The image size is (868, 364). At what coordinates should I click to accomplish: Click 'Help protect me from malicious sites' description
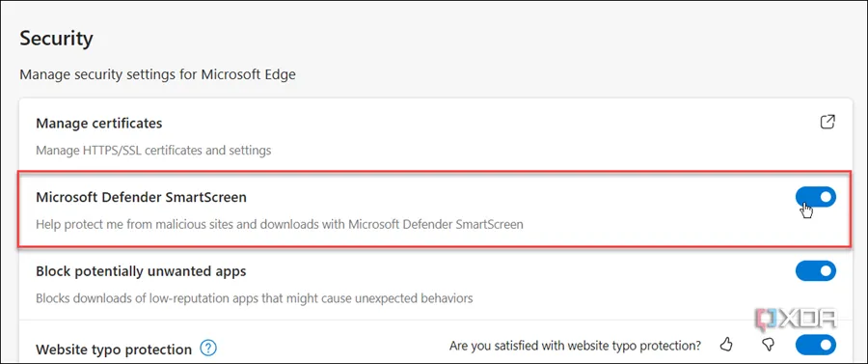click(x=280, y=224)
